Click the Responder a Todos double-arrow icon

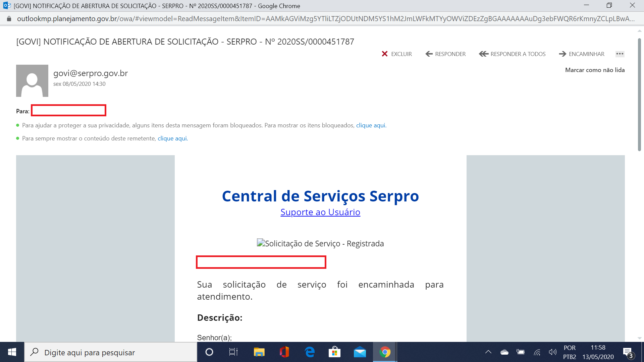pyautogui.click(x=483, y=54)
